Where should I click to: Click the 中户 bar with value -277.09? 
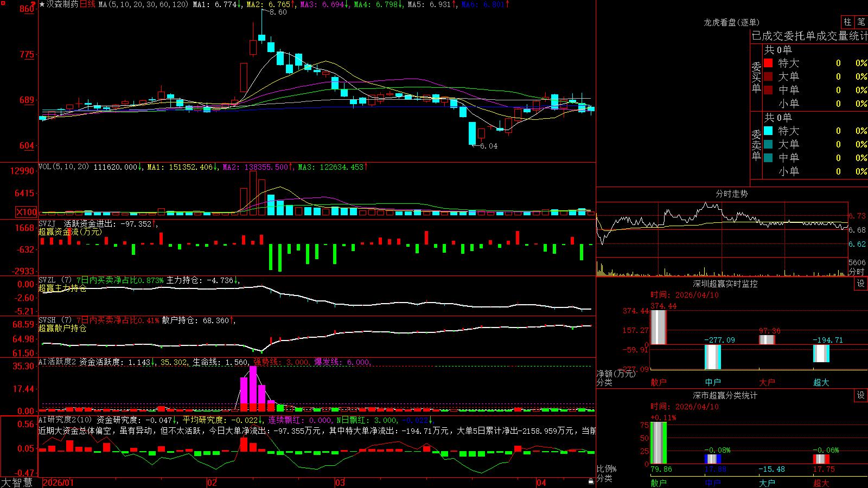713,357
